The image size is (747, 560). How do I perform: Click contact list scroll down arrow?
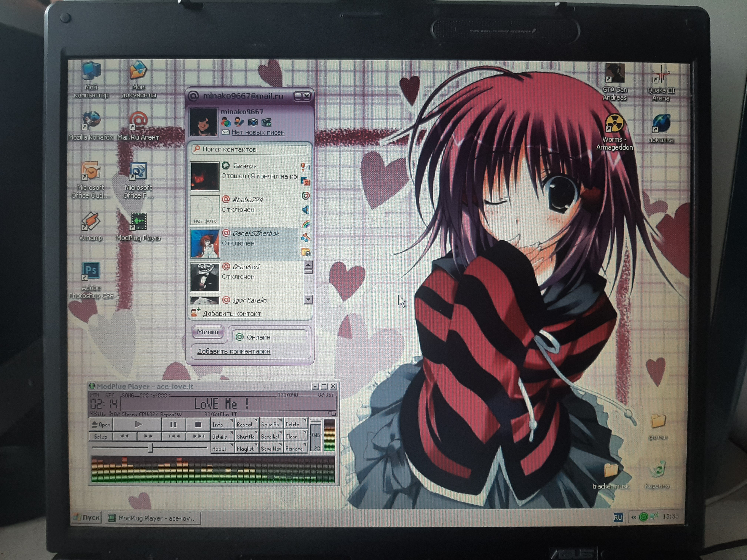308,299
